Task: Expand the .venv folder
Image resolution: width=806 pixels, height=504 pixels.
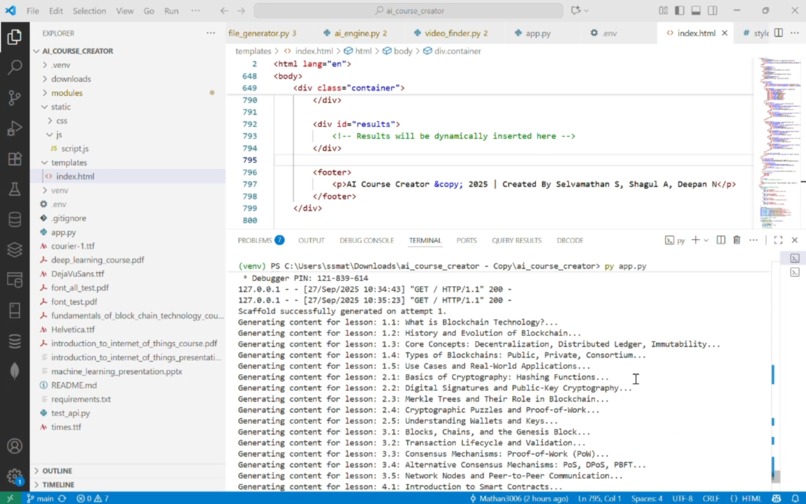Action: (x=61, y=65)
